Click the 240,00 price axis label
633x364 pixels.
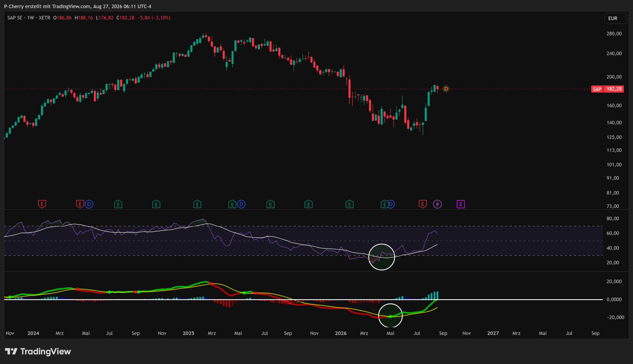pos(614,53)
